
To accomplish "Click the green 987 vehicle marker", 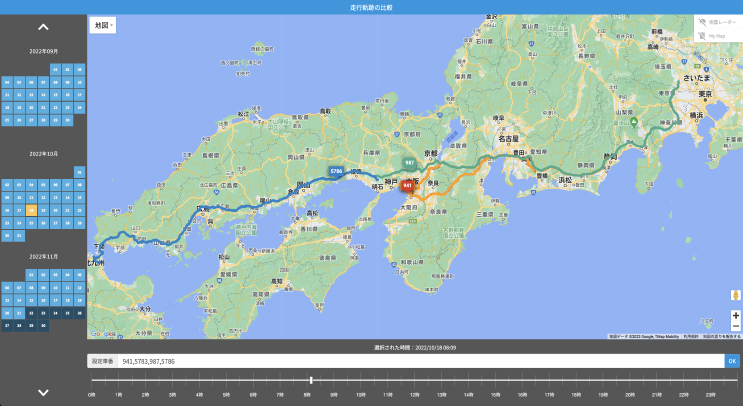I will (x=409, y=162).
